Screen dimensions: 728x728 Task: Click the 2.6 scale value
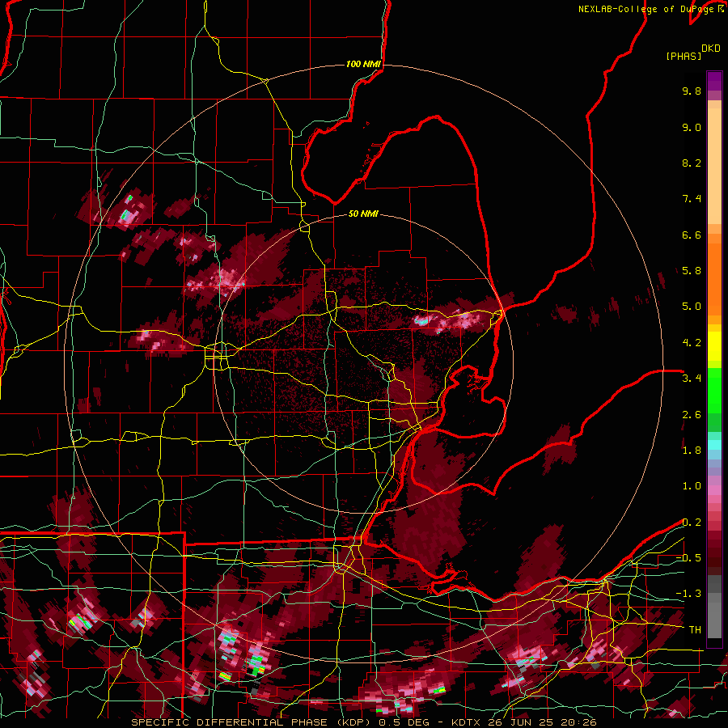[x=692, y=415]
